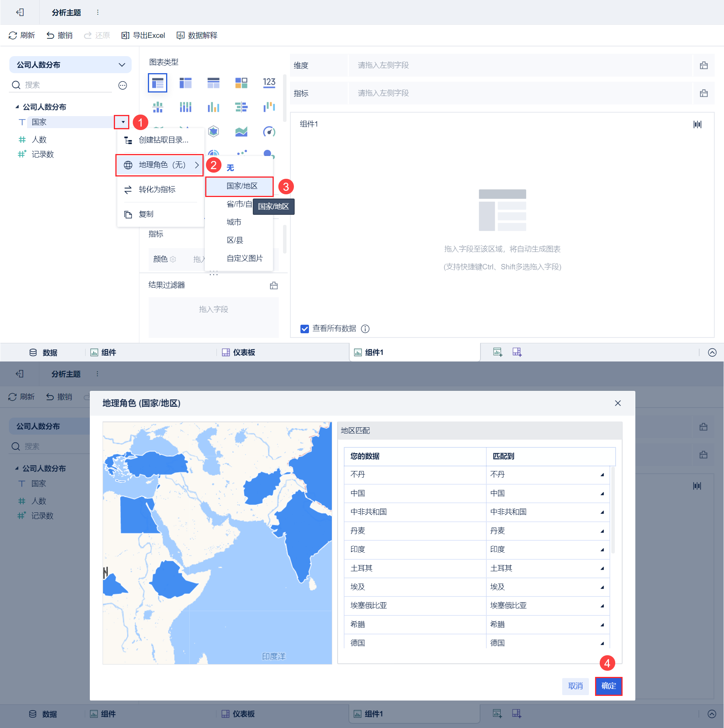Close the 地理角色 (国家/地区) dialog
This screenshot has width=724, height=728.
(x=618, y=403)
